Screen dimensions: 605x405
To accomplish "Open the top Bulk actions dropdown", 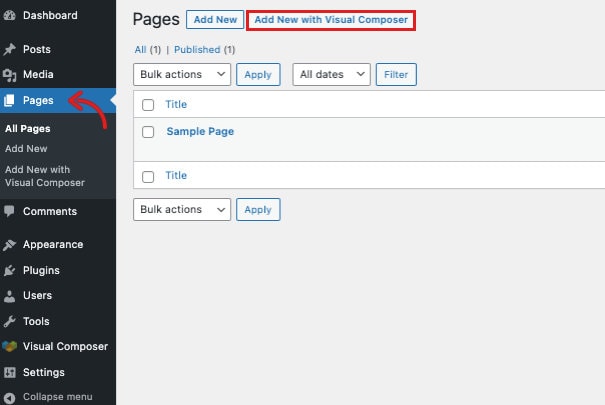I will click(x=182, y=74).
